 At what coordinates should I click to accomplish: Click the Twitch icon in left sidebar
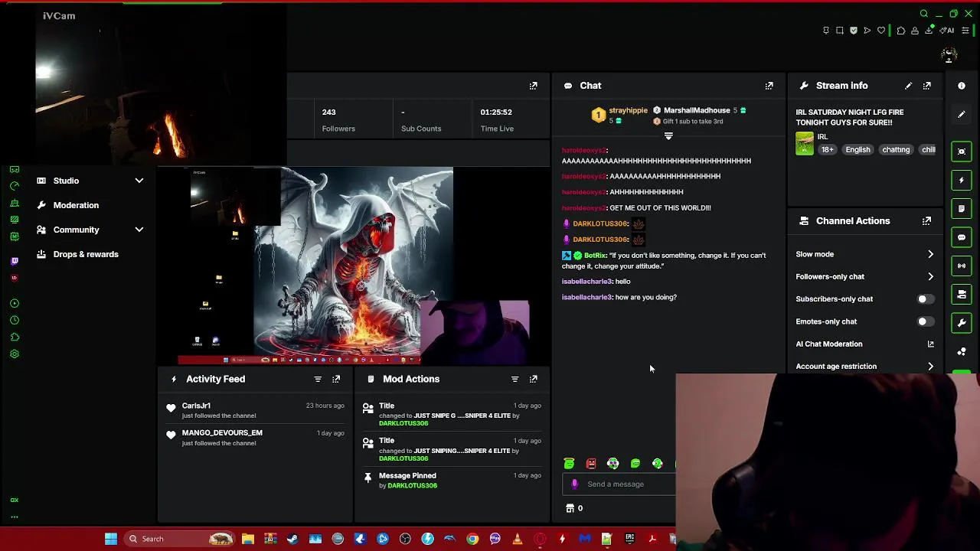click(15, 262)
